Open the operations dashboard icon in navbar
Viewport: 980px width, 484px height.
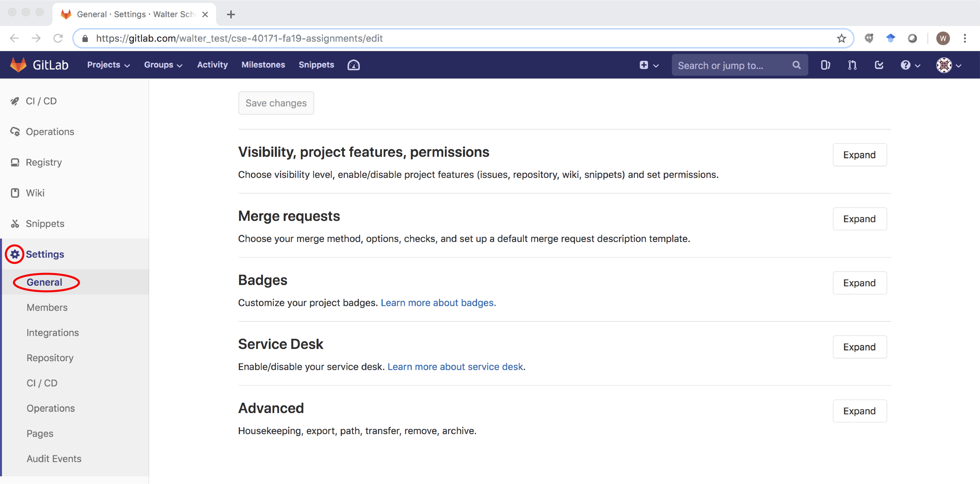click(x=353, y=65)
